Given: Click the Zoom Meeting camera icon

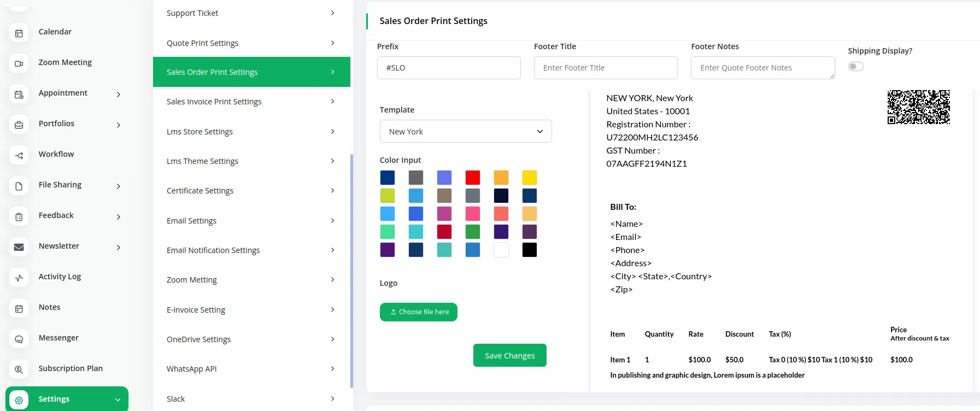Looking at the screenshot, I should pos(19,63).
